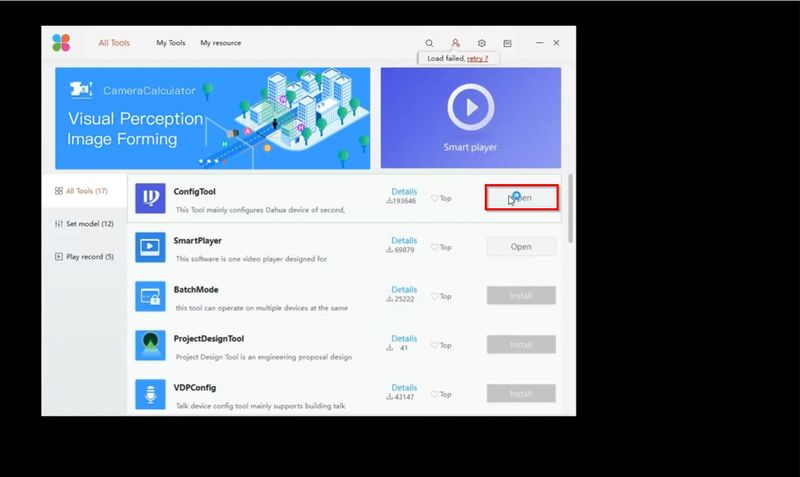
Task: Pin BatchMode to Top
Action: (x=441, y=296)
